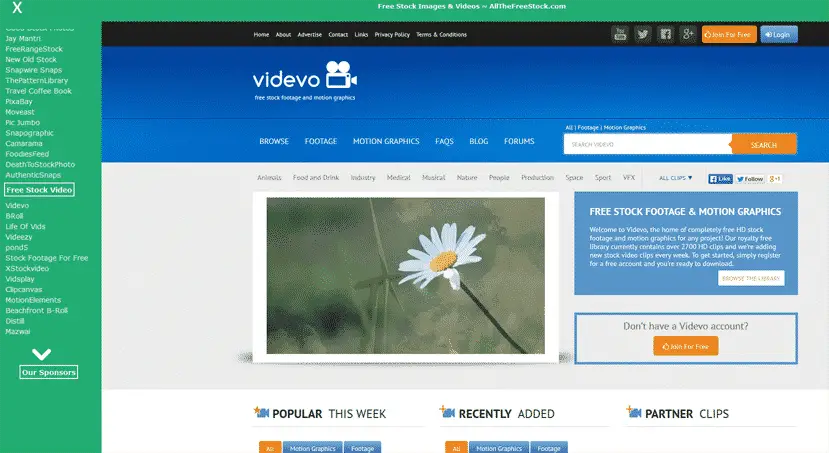This screenshot has height=453, width=829.
Task: Click orange Join For Free in top bar
Action: (729, 34)
